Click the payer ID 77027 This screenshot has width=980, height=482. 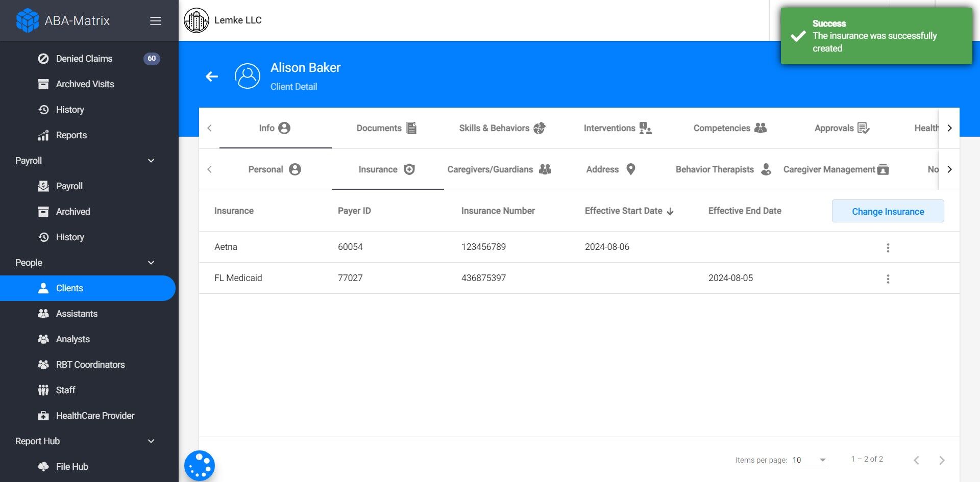350,278
